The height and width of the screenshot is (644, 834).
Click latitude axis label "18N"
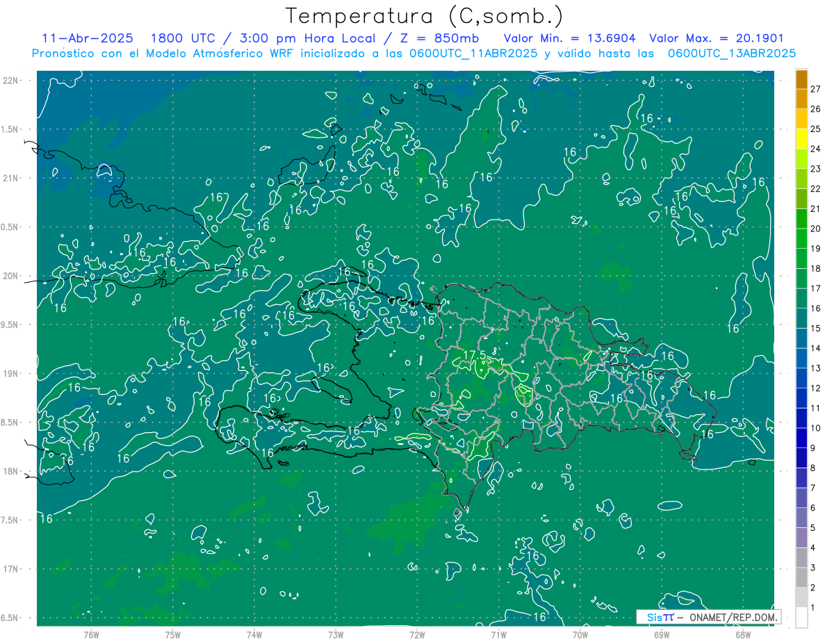click(12, 471)
